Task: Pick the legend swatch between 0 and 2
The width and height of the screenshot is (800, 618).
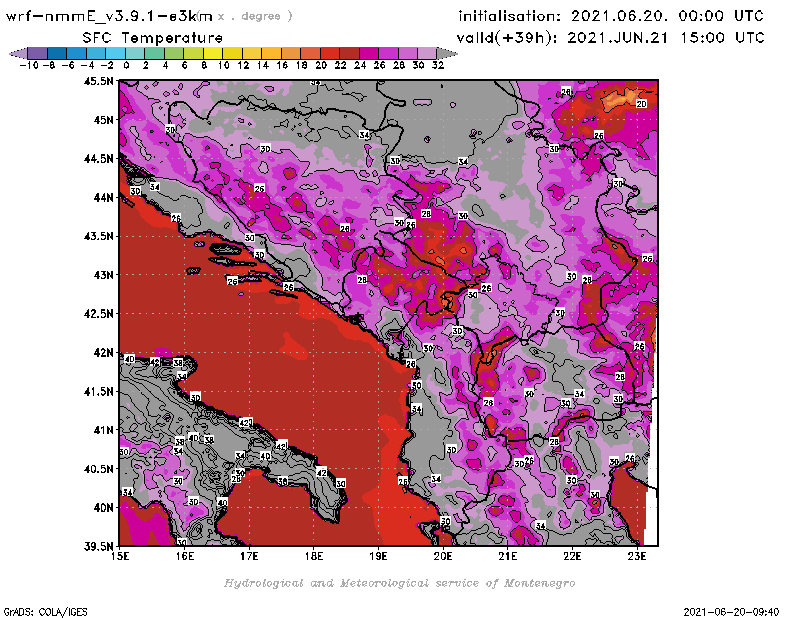Action: [x=135, y=53]
